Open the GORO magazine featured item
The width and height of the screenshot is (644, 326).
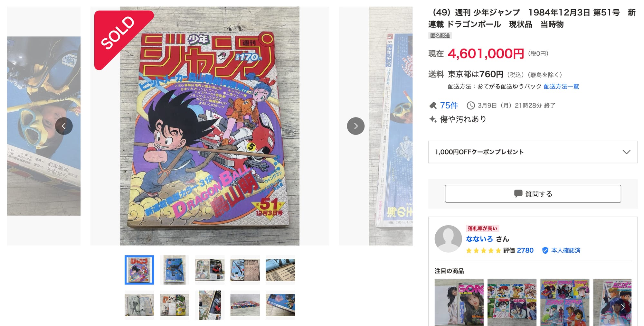click(459, 303)
